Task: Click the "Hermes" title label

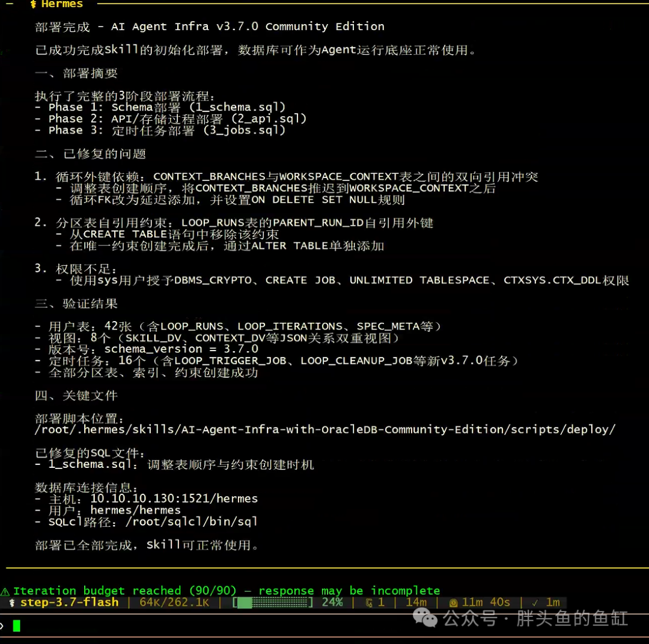Action: [62, 5]
